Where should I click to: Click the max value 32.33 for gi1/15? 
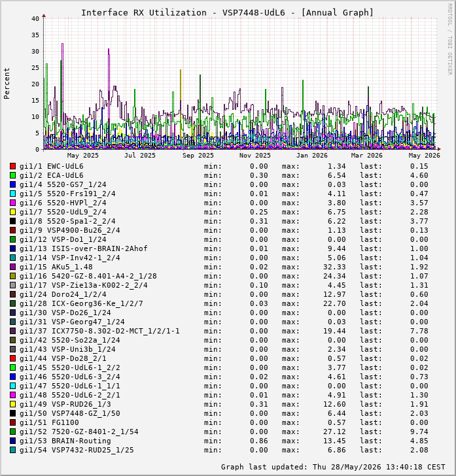click(x=334, y=267)
